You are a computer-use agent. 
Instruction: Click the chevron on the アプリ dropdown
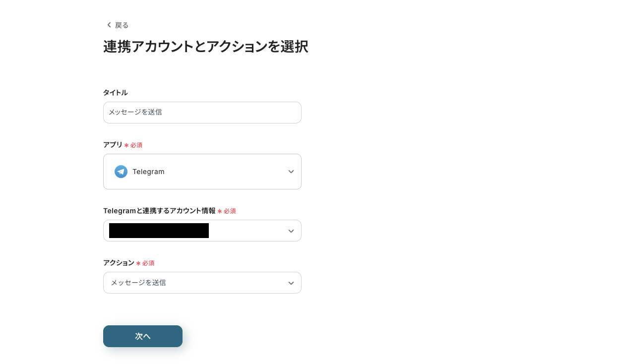pos(291,172)
